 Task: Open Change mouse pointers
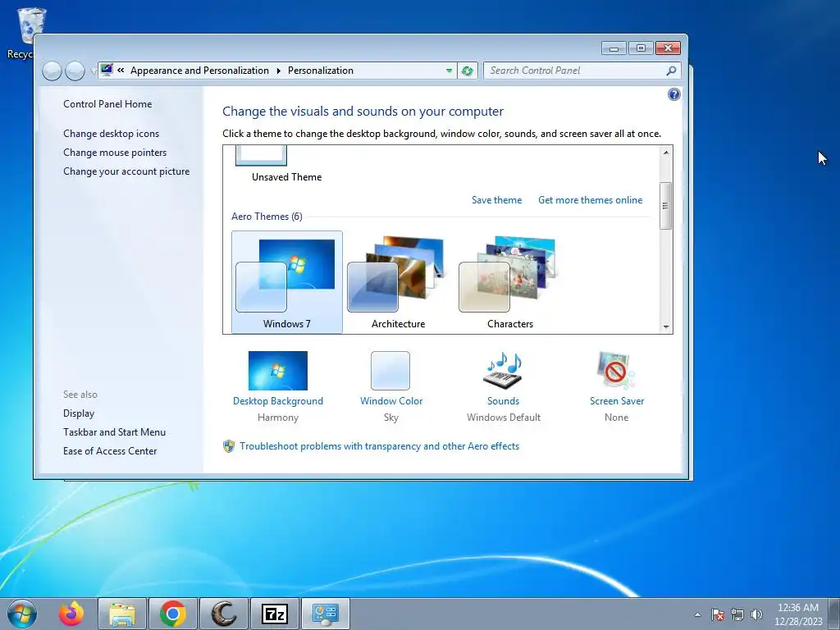(115, 153)
